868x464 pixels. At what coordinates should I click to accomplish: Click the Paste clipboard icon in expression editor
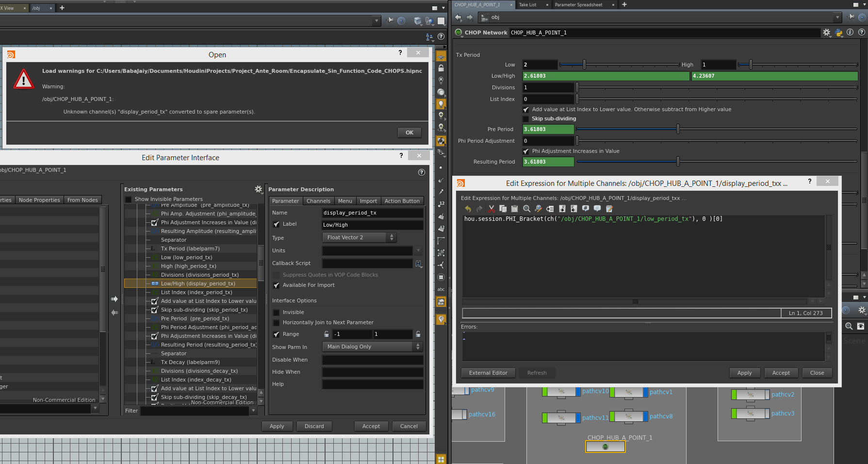click(515, 209)
